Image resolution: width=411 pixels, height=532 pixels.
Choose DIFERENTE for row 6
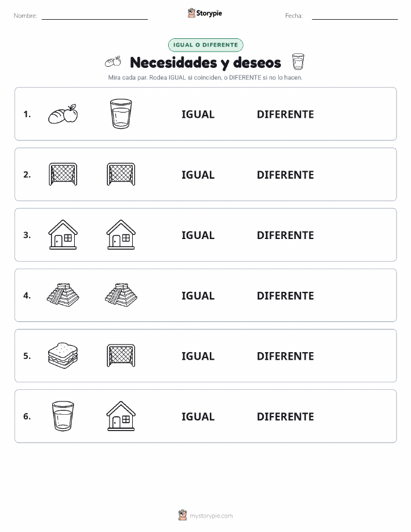(x=285, y=417)
